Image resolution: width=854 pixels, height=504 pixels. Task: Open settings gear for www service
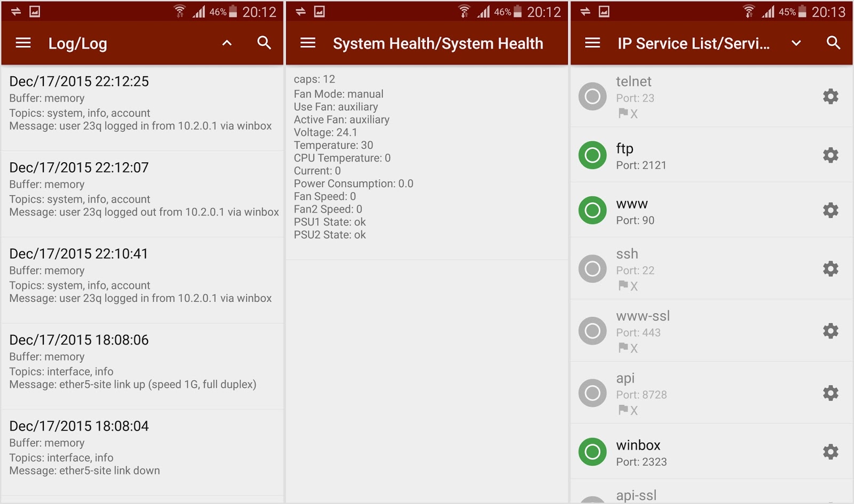click(x=831, y=210)
